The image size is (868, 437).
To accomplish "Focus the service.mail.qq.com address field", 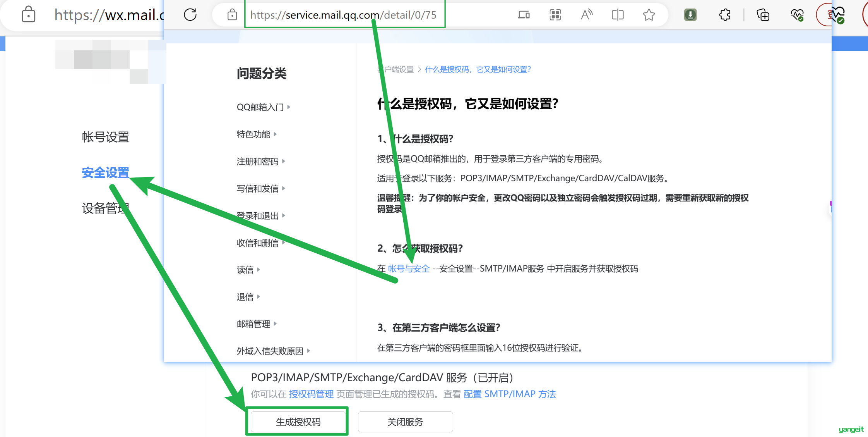I will (343, 15).
